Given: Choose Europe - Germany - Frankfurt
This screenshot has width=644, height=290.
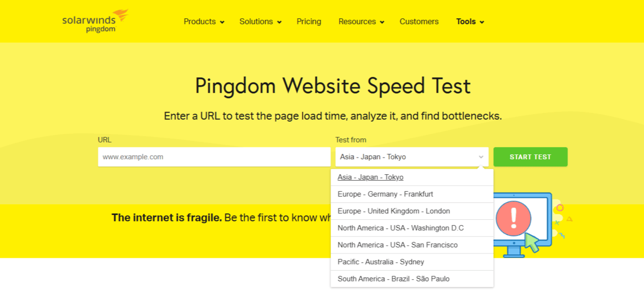Looking at the screenshot, I should 385,194.
